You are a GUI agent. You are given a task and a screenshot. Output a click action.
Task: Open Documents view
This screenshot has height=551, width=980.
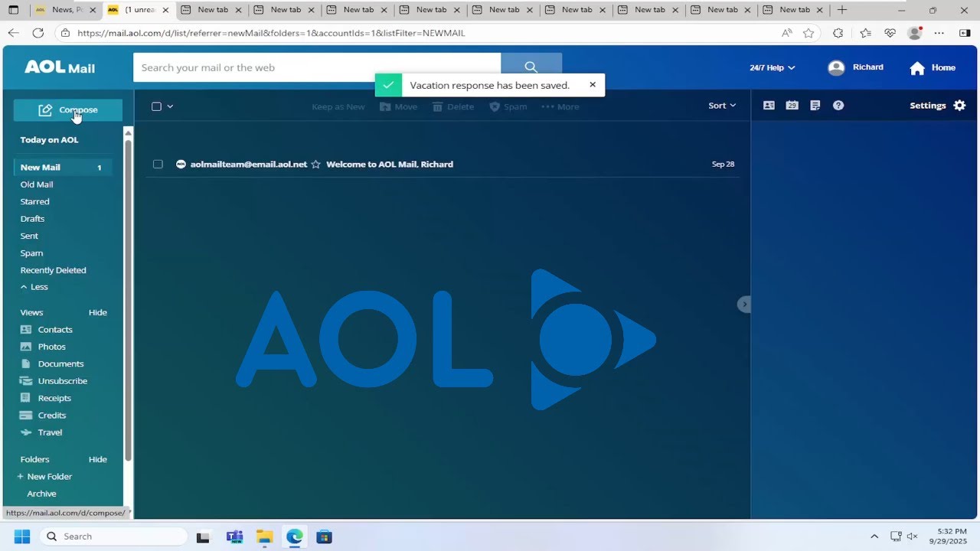[52, 364]
